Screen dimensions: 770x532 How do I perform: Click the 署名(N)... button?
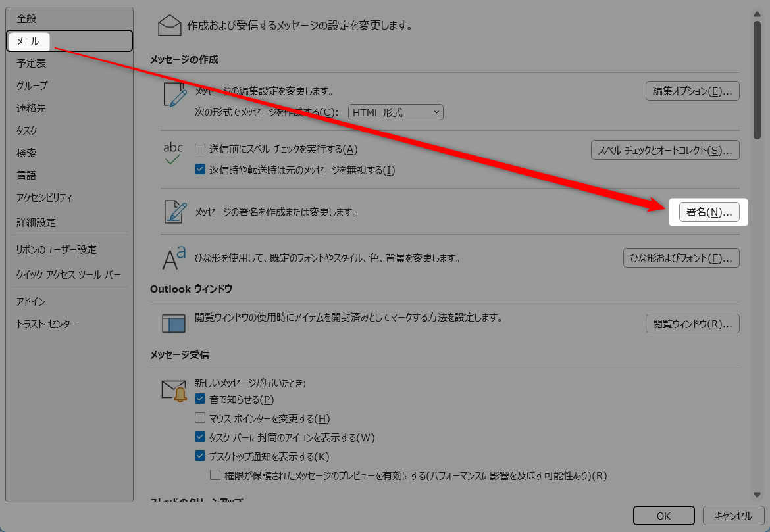(709, 212)
